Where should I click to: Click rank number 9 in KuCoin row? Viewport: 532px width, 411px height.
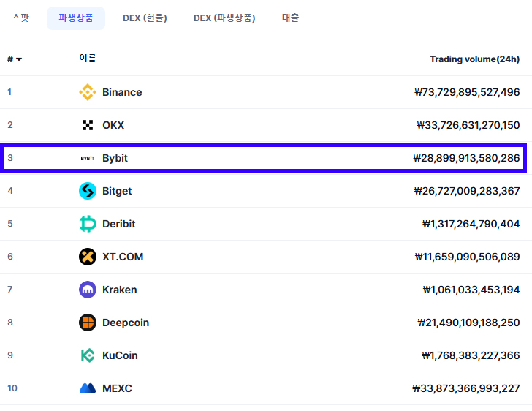click(x=10, y=355)
